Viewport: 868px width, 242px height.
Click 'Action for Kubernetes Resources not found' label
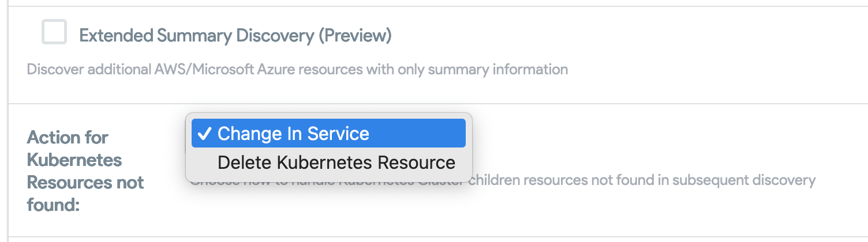coord(85,171)
